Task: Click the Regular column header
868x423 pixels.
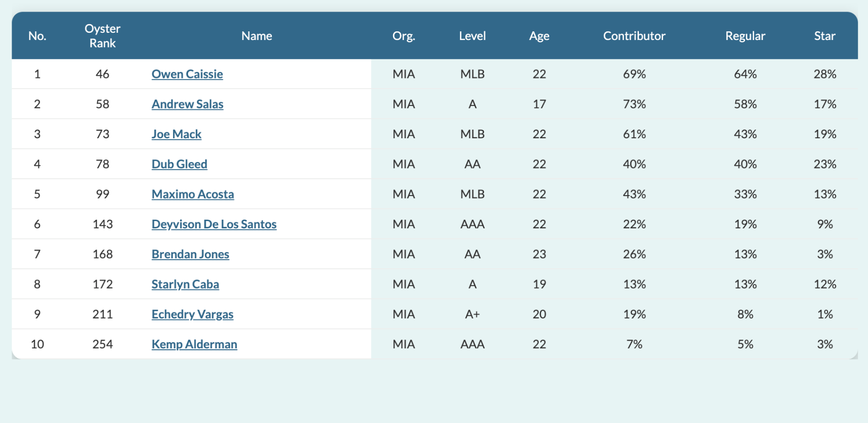Action: tap(745, 36)
